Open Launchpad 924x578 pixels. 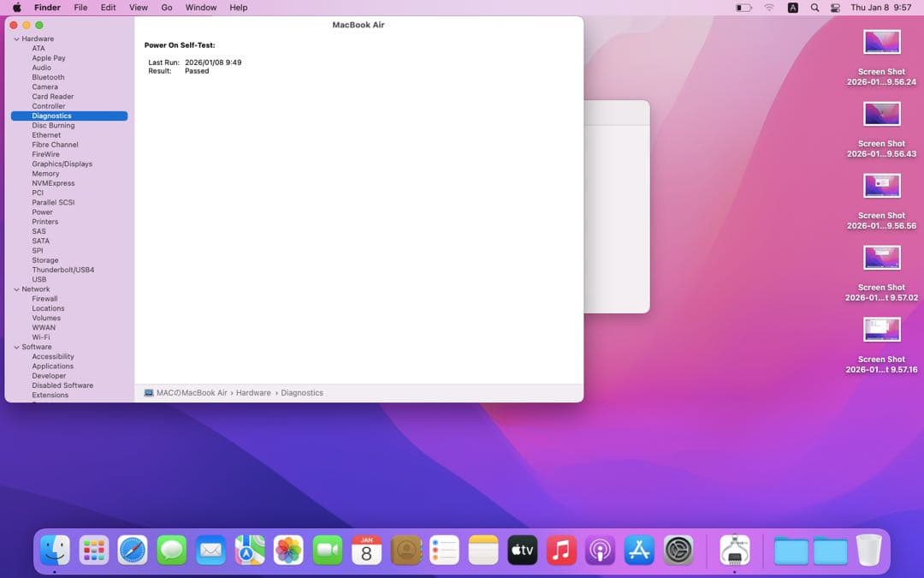93,551
